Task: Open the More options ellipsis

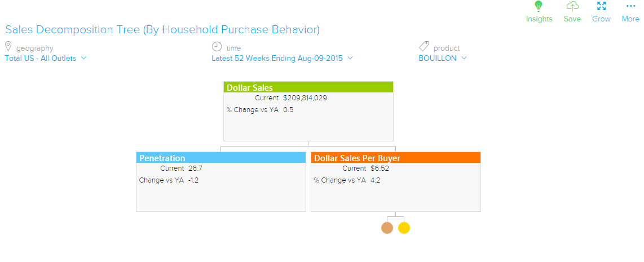Action: point(630,6)
